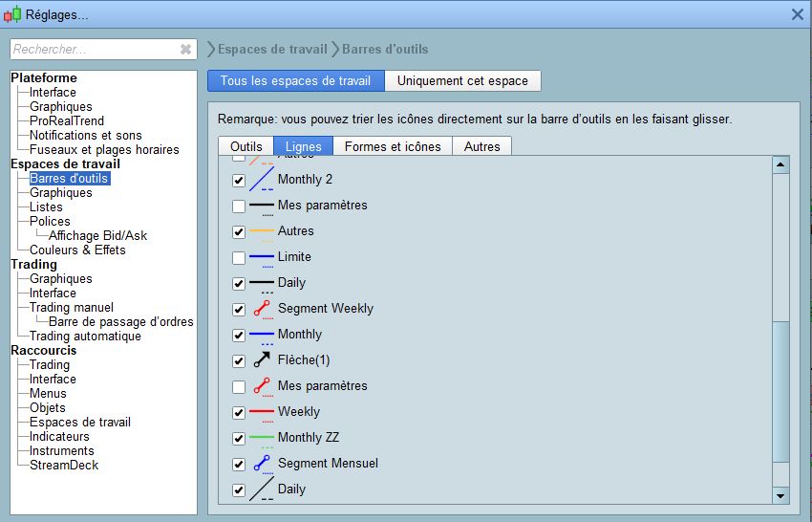Viewport: 812px width, 522px height.
Task: Open the Outils tab
Action: (x=246, y=146)
